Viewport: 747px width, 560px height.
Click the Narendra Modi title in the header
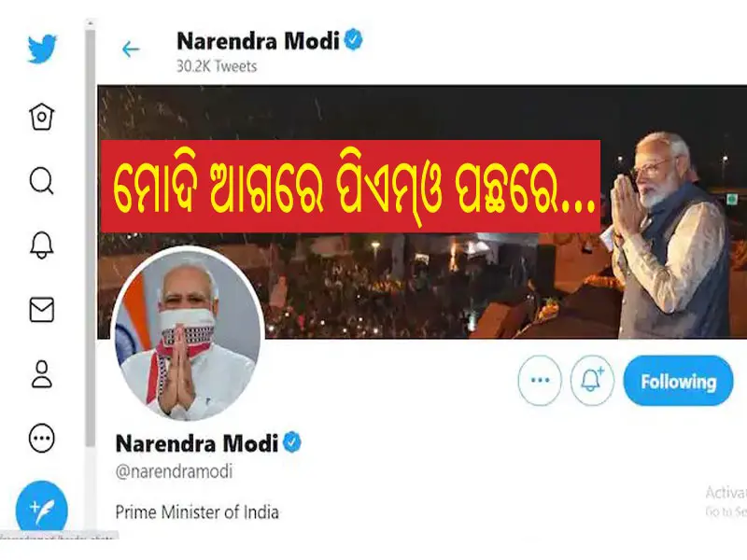tap(258, 41)
